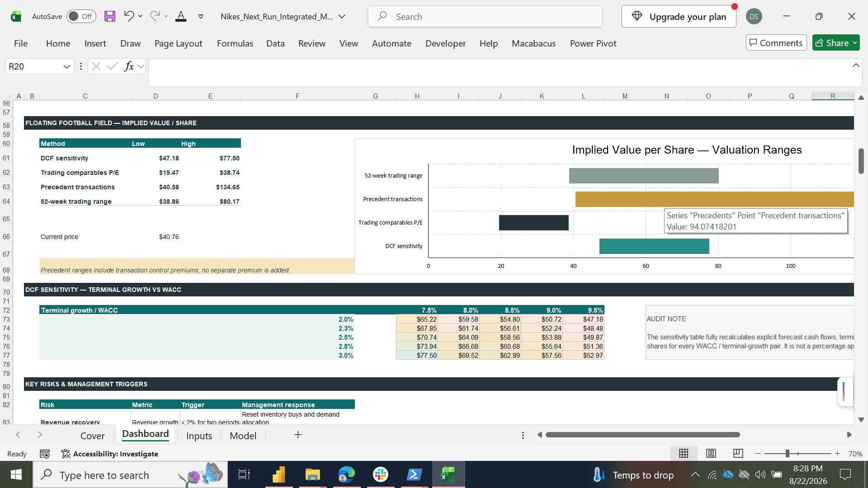This screenshot has width=868, height=488.
Task: Switch to the Cover sheet tab
Action: (92, 436)
